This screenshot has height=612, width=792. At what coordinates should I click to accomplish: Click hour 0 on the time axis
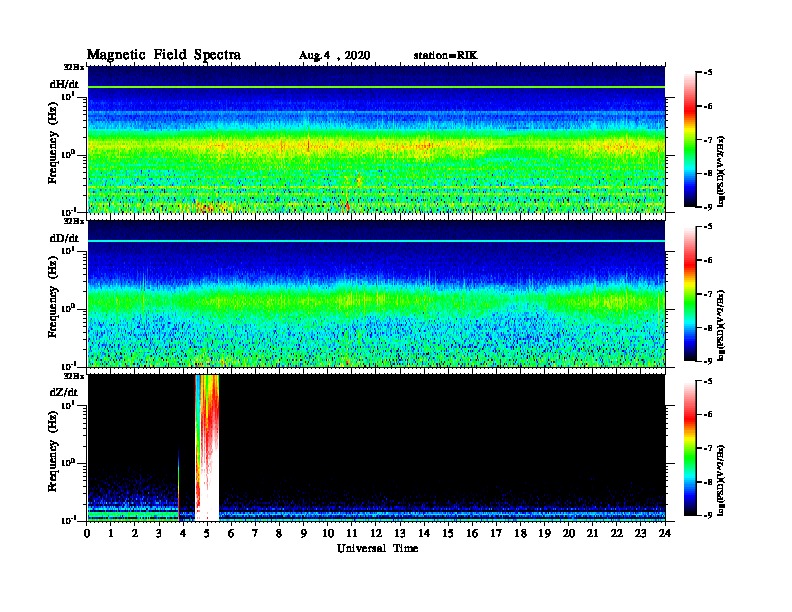[87, 533]
